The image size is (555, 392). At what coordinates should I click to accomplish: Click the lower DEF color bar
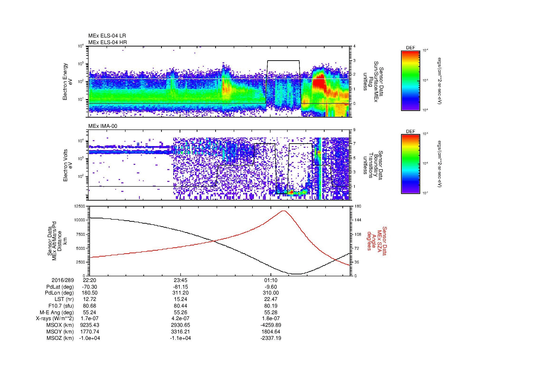[410, 164]
